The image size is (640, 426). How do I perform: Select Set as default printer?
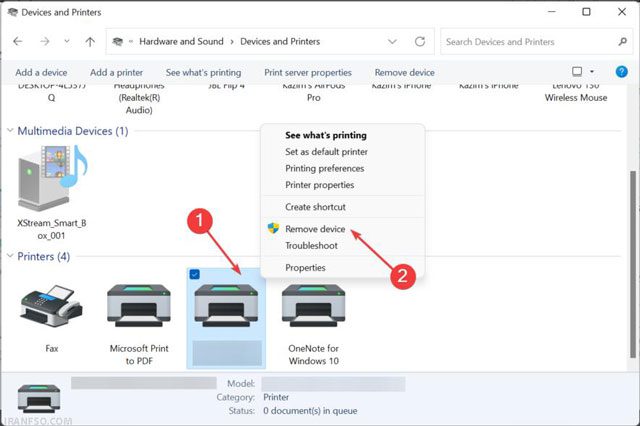pos(326,152)
